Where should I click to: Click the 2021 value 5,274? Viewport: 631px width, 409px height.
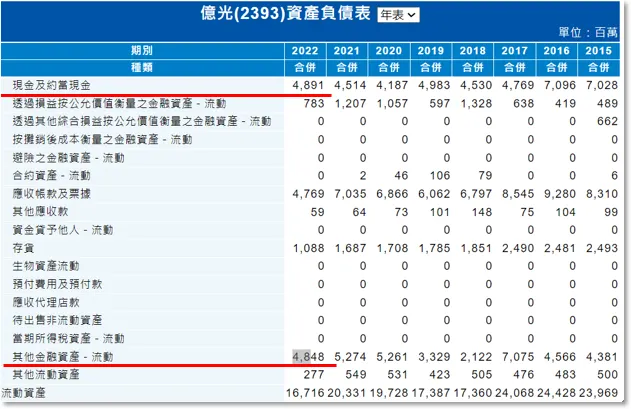point(350,357)
